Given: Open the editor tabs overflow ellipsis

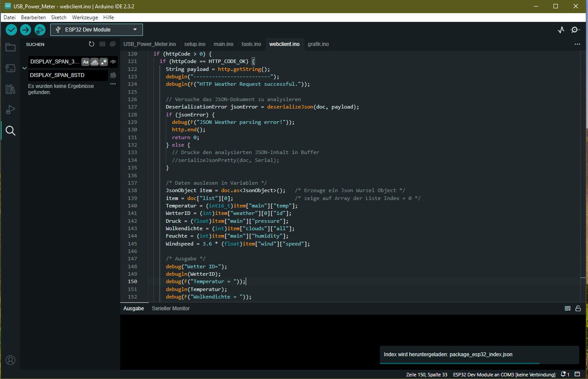Looking at the screenshot, I should (578, 44).
